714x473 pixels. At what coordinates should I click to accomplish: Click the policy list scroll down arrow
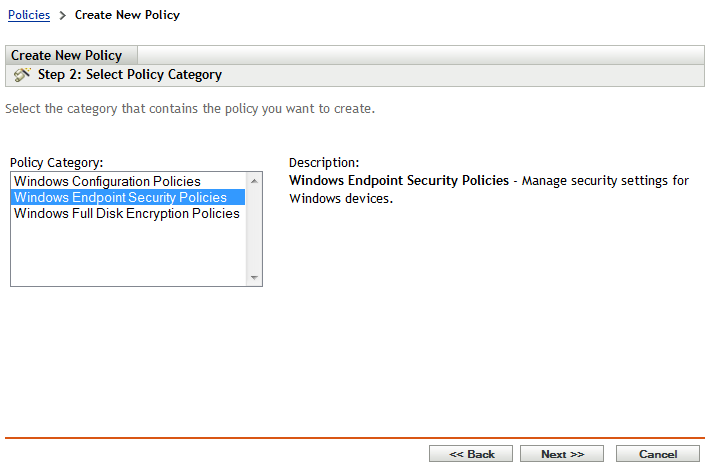(254, 278)
